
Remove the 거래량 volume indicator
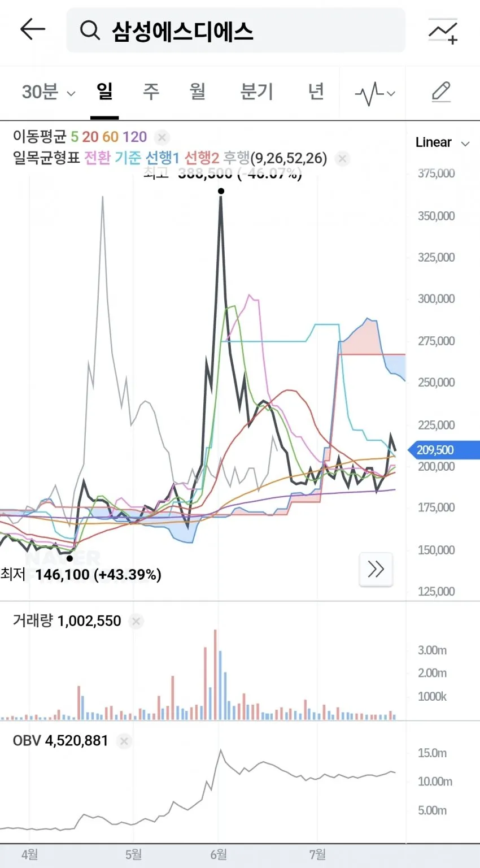[x=136, y=621]
